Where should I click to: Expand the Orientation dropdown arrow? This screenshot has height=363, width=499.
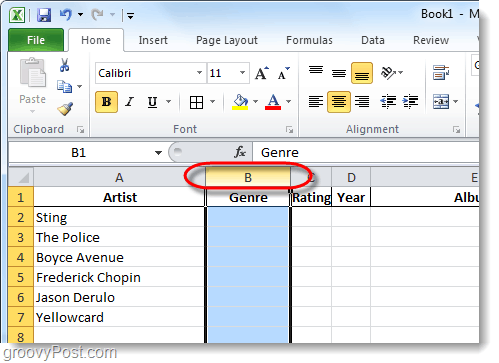pyautogui.click(x=401, y=72)
